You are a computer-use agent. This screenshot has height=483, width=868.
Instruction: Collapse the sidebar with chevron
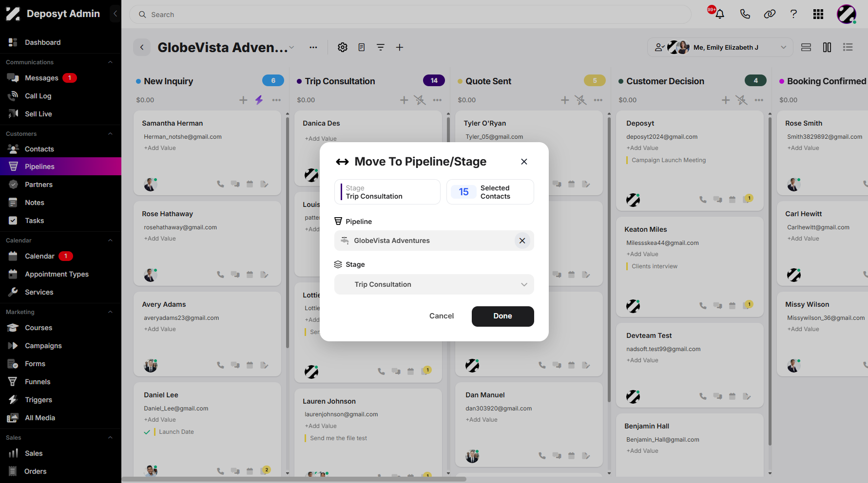(116, 14)
